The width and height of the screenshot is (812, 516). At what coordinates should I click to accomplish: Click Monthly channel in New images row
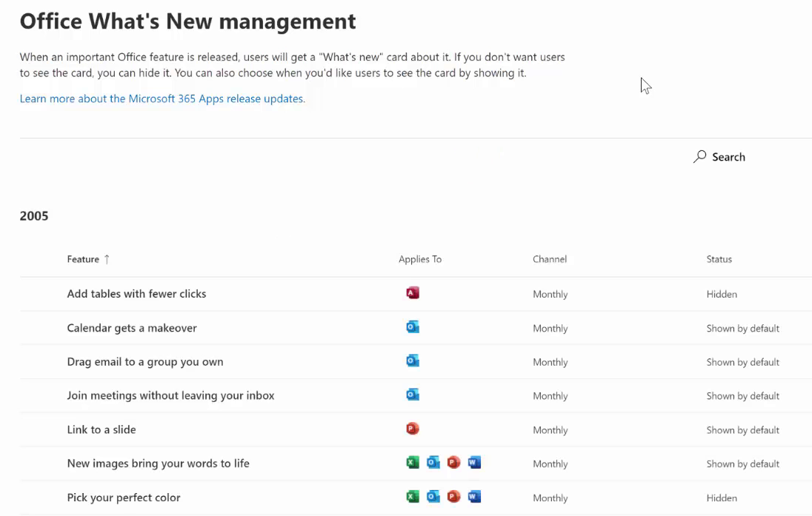click(550, 463)
